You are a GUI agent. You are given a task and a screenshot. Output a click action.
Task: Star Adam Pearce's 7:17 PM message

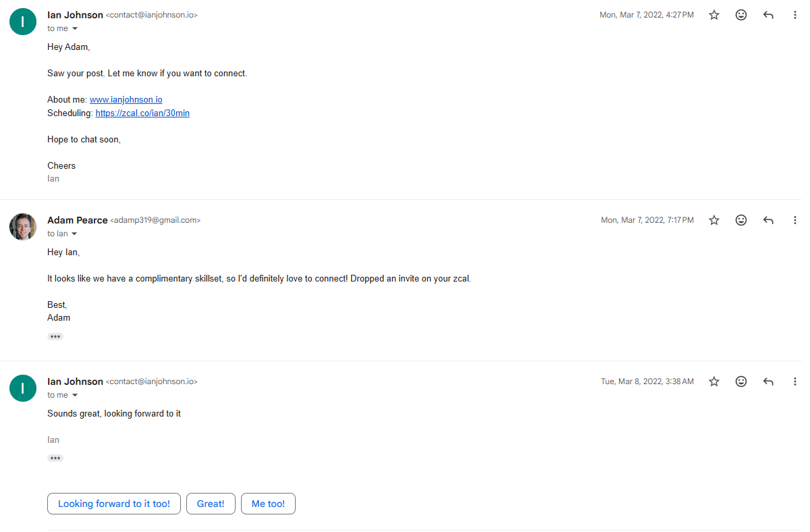pos(714,220)
